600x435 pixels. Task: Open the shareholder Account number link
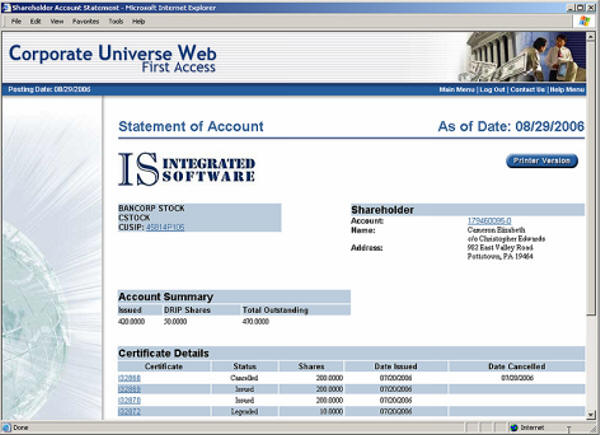489,221
